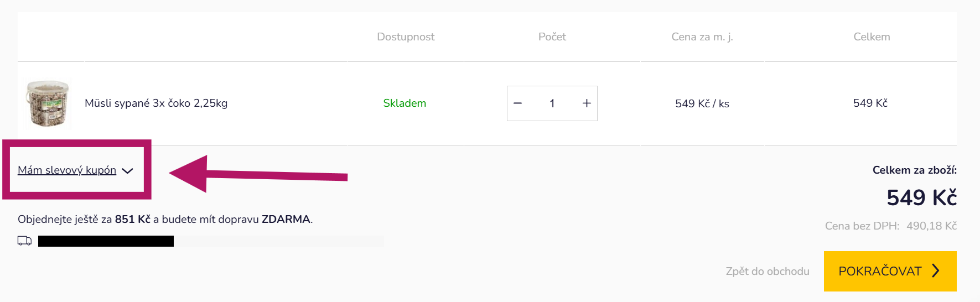Click the Počet column header
Viewport: 980px width, 302px height.
click(x=552, y=37)
